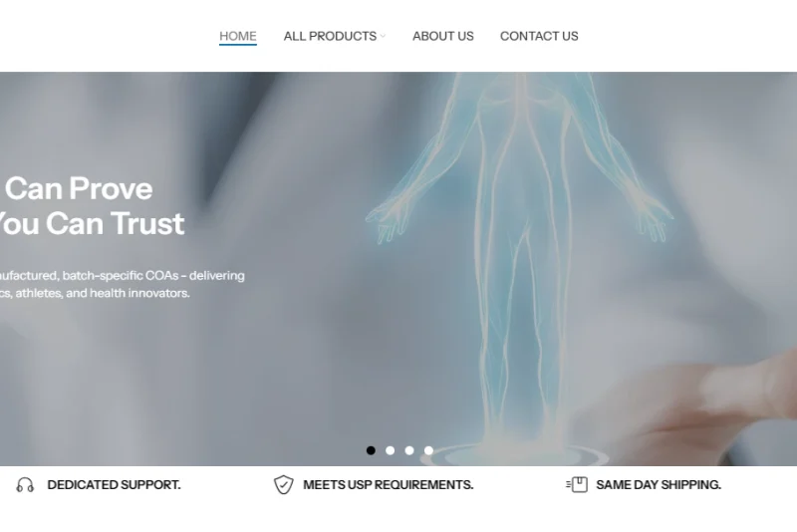Screen dimensions: 797x532
Task: Switch to the second carousel slide dot
Action: pyautogui.click(x=391, y=450)
